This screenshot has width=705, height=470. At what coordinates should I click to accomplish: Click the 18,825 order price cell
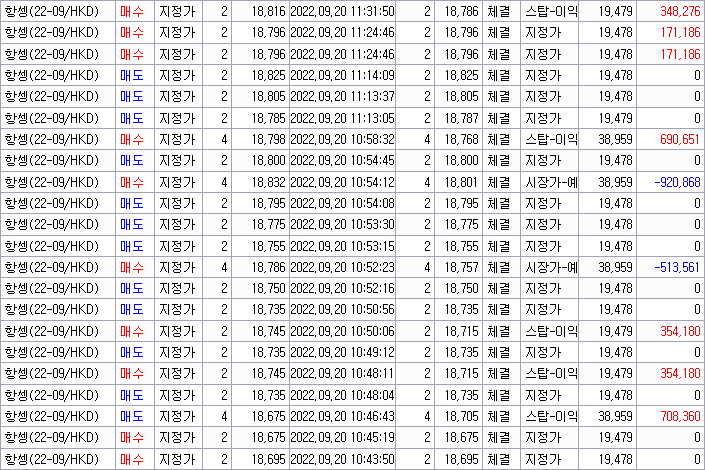pyautogui.click(x=267, y=75)
